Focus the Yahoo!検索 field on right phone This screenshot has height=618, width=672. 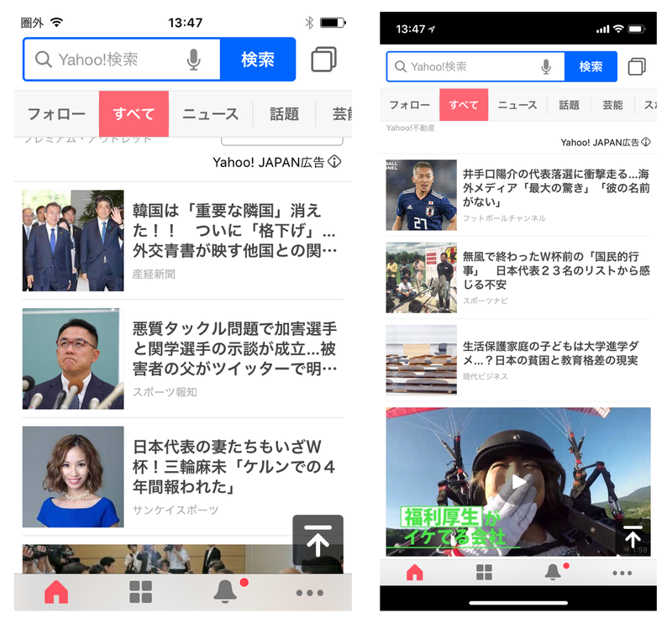[x=475, y=67]
